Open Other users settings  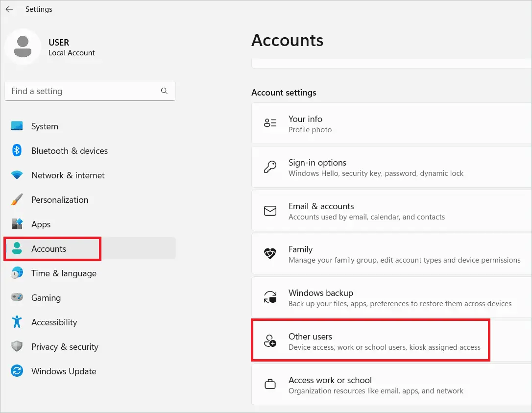pos(391,341)
